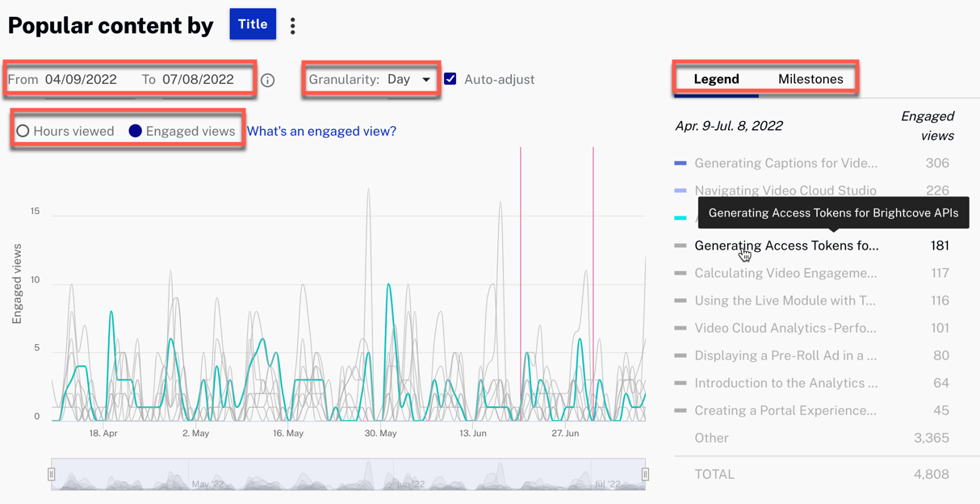Click the left handle of range navigator
Viewport: 980px width, 504px height.
tap(52, 474)
